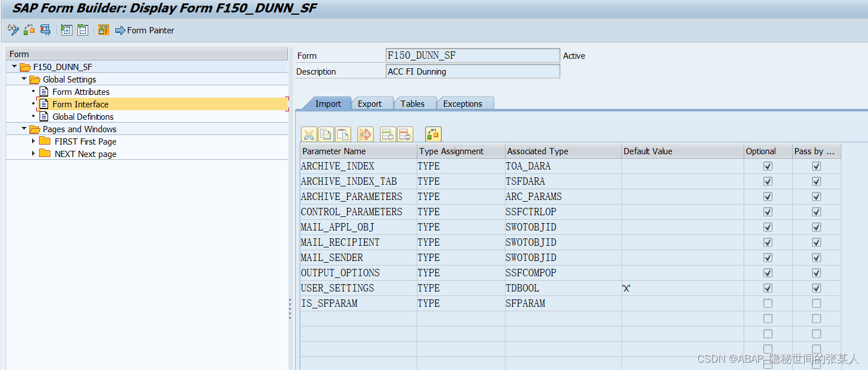
Task: Click the Global Settings folder icon
Action: pos(34,80)
